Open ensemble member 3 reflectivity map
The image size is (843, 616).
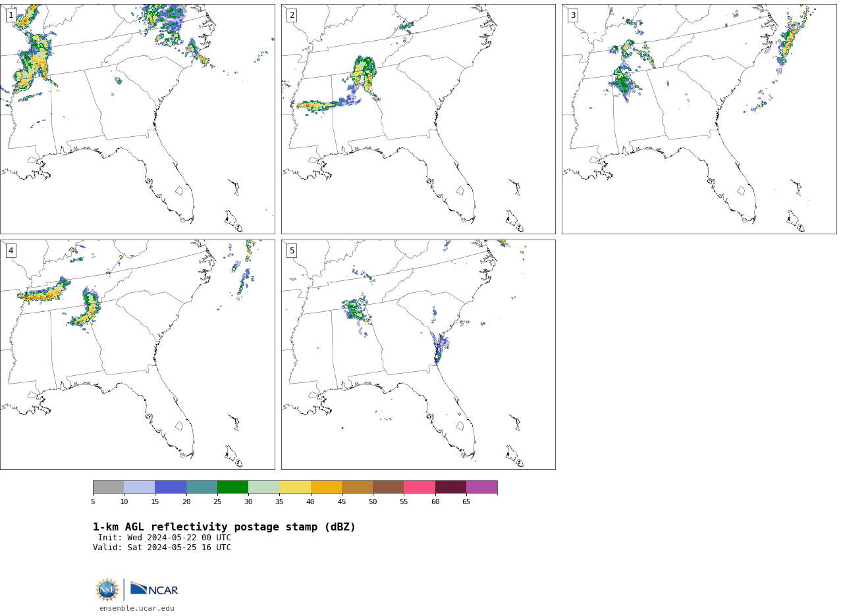pyautogui.click(x=699, y=119)
